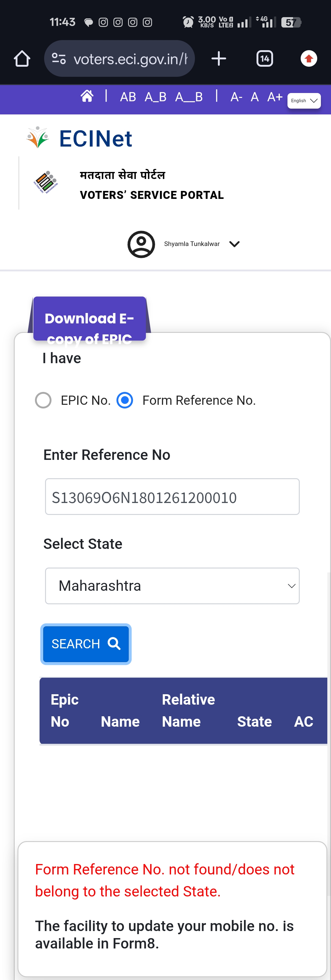Open a new tab with plus icon
The image size is (331, 980).
coord(219,58)
